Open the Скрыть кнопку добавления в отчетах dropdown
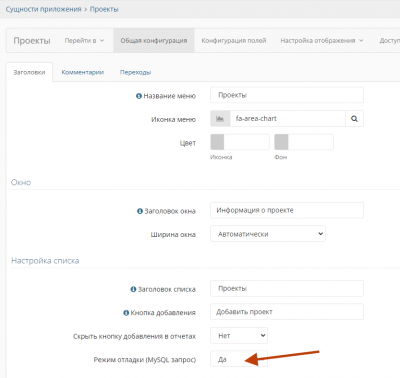Image resolution: width=400 pixels, height=378 pixels. 239,336
